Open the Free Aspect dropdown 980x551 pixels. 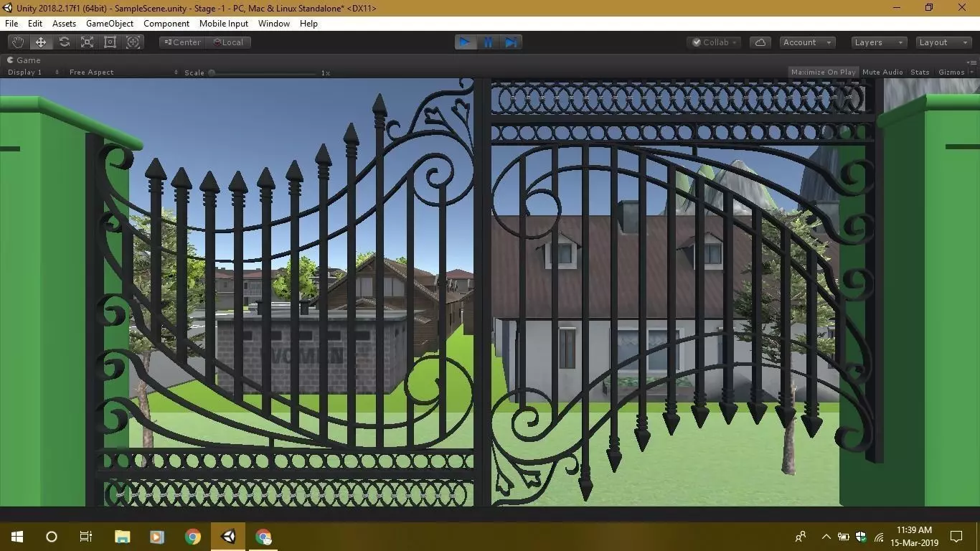[123, 72]
